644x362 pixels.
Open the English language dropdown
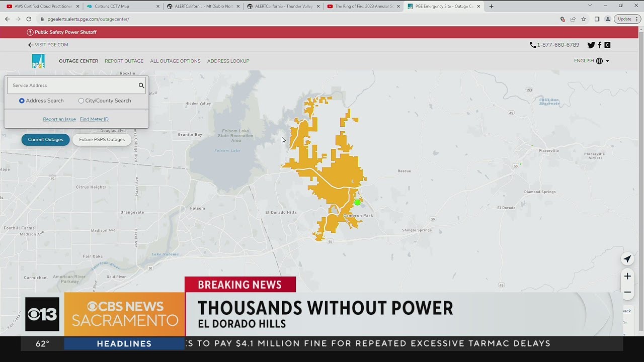[x=592, y=61]
